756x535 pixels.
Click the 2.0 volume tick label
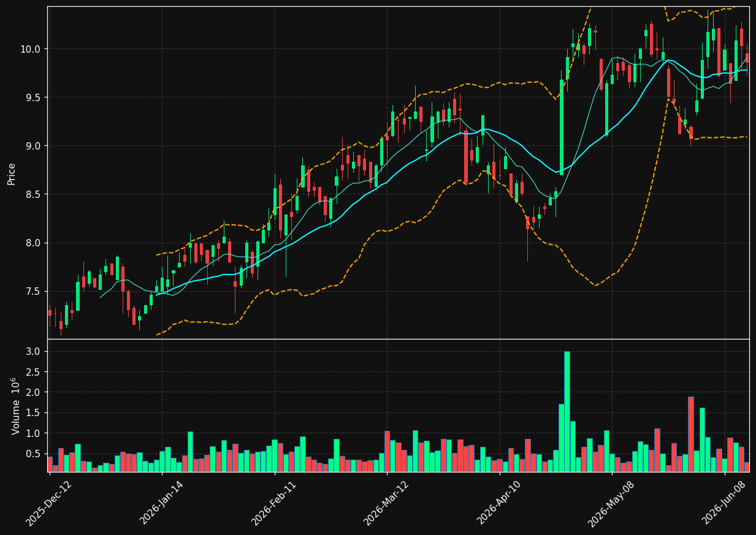[32, 392]
